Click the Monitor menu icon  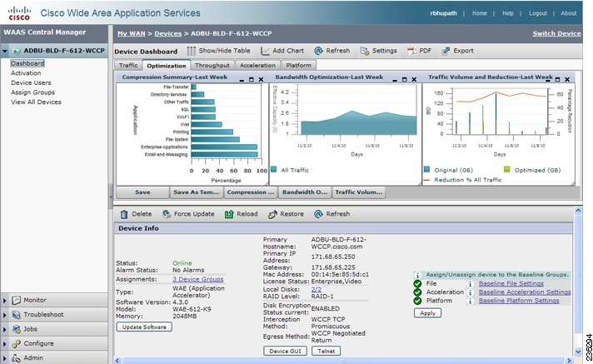click(x=16, y=300)
